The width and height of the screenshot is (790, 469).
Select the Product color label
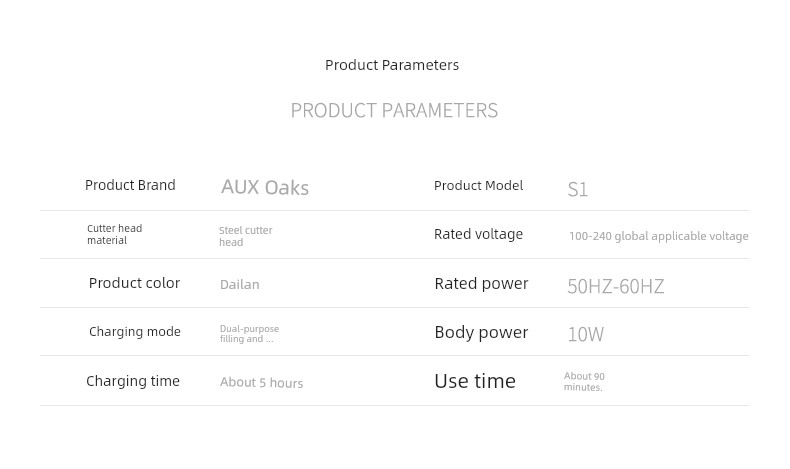pyautogui.click(x=134, y=283)
